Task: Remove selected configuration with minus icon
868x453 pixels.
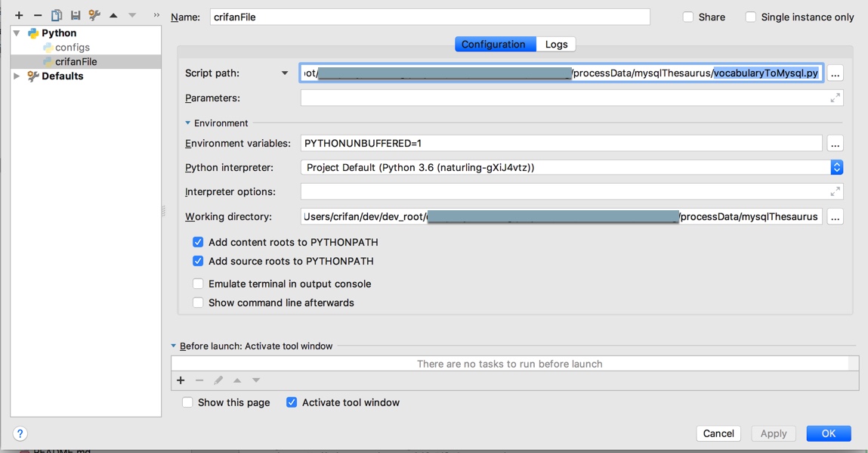Action: click(x=38, y=16)
